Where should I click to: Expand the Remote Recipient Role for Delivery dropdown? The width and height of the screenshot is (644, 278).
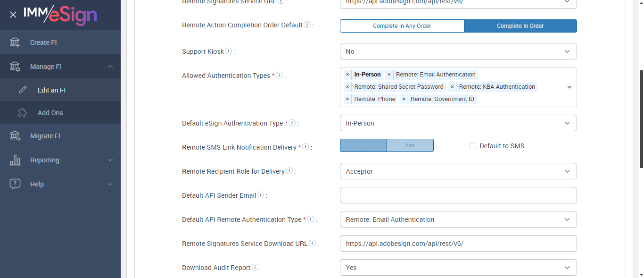pyautogui.click(x=458, y=171)
